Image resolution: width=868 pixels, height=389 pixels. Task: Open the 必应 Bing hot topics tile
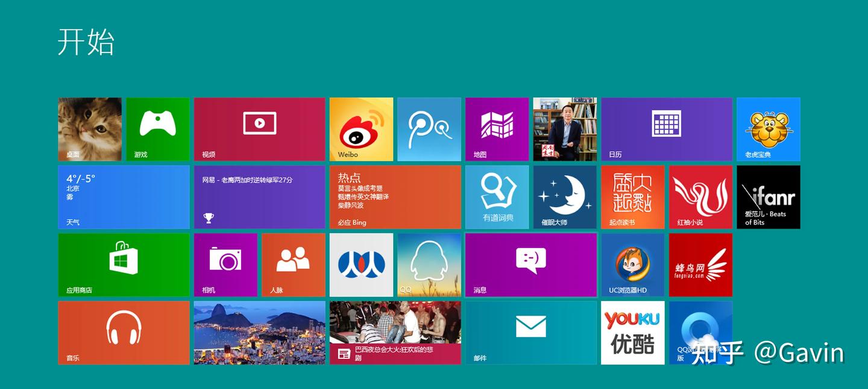tap(395, 197)
